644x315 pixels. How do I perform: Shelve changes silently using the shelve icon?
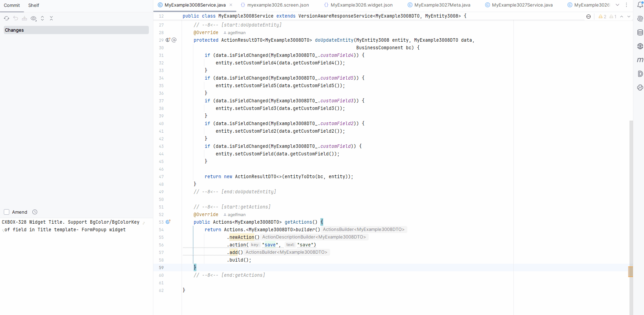tap(24, 18)
